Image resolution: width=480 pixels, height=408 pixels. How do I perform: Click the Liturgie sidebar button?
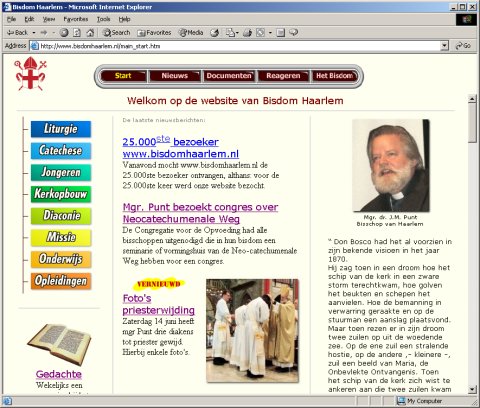click(x=61, y=129)
